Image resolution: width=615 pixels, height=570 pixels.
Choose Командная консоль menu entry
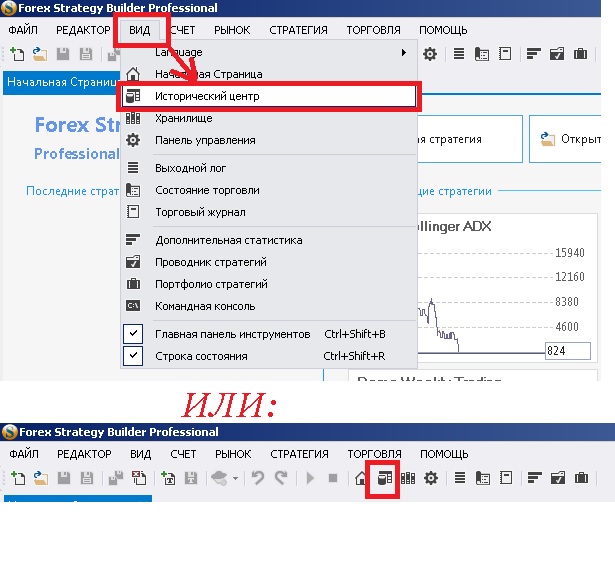tap(269, 306)
